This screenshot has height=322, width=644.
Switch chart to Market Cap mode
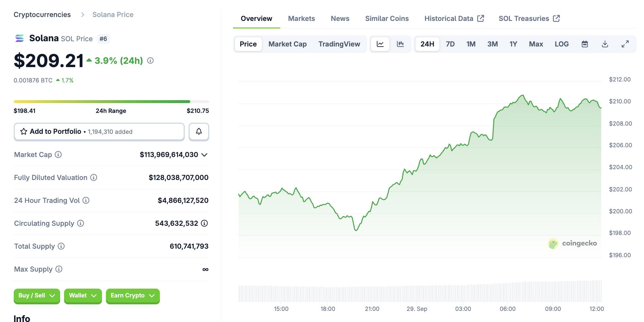pyautogui.click(x=287, y=44)
